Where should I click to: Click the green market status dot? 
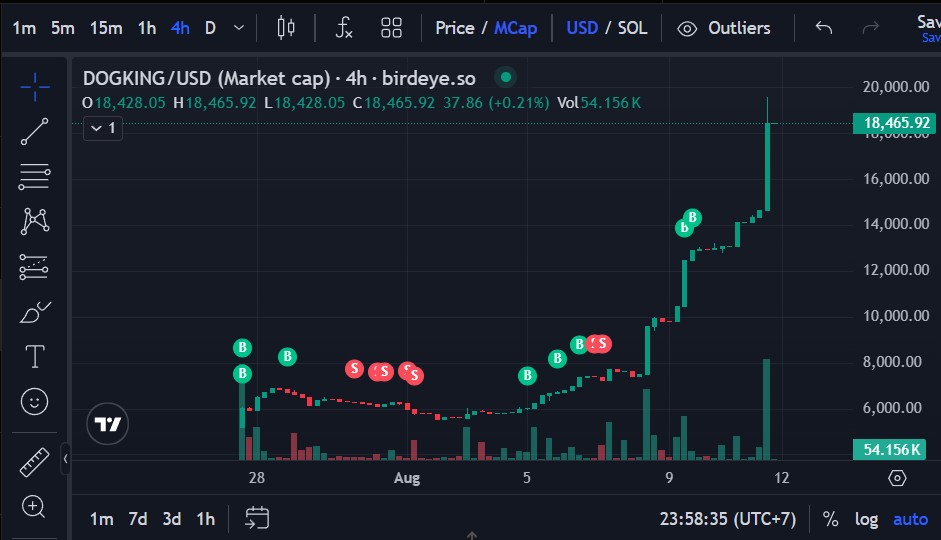click(506, 77)
